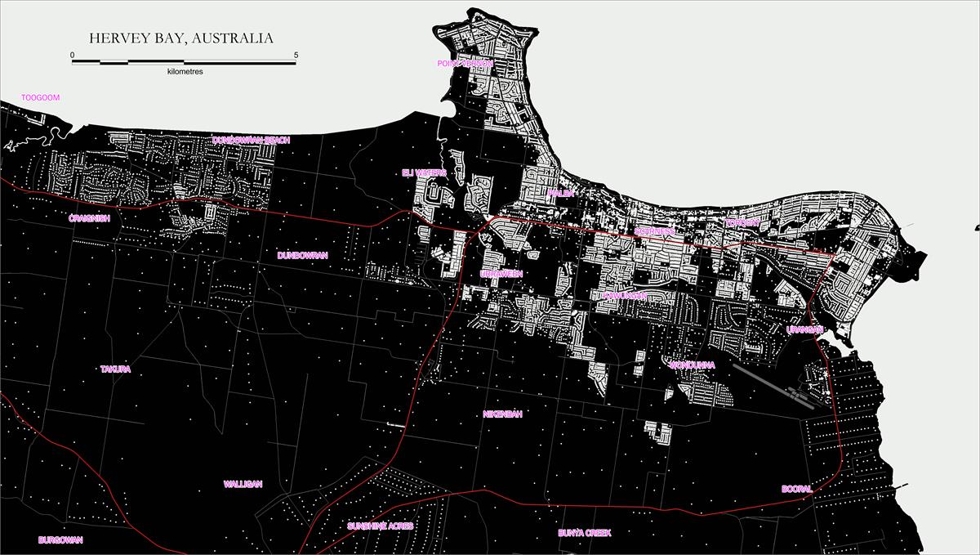The width and height of the screenshot is (980, 555).
Task: Select the BOORAL label
Action: tap(796, 490)
